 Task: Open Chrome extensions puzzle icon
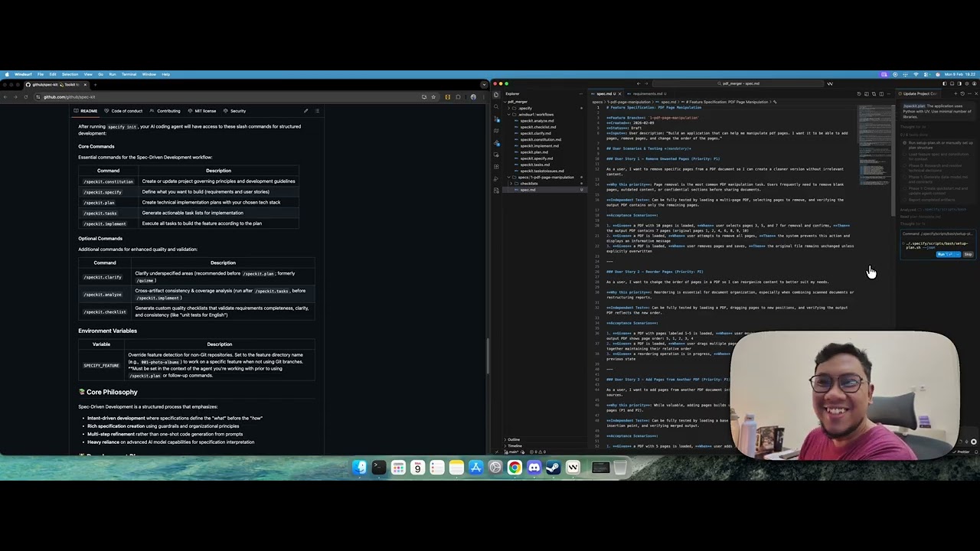pos(458,97)
